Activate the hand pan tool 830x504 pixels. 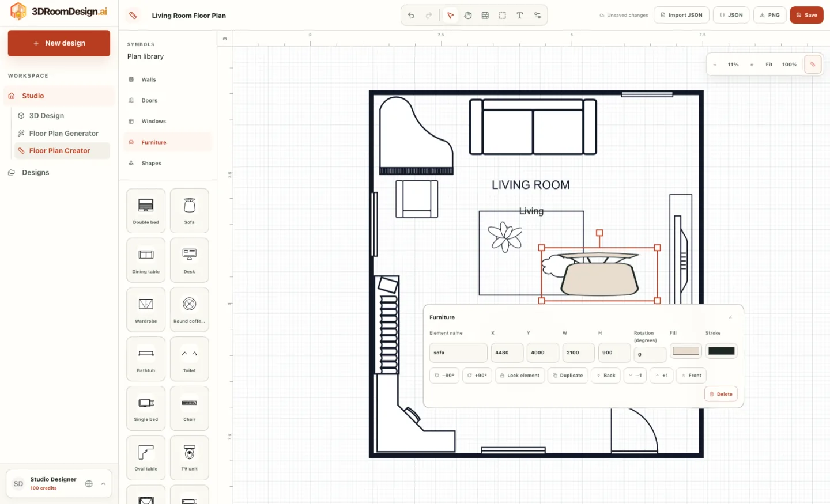[x=468, y=16]
